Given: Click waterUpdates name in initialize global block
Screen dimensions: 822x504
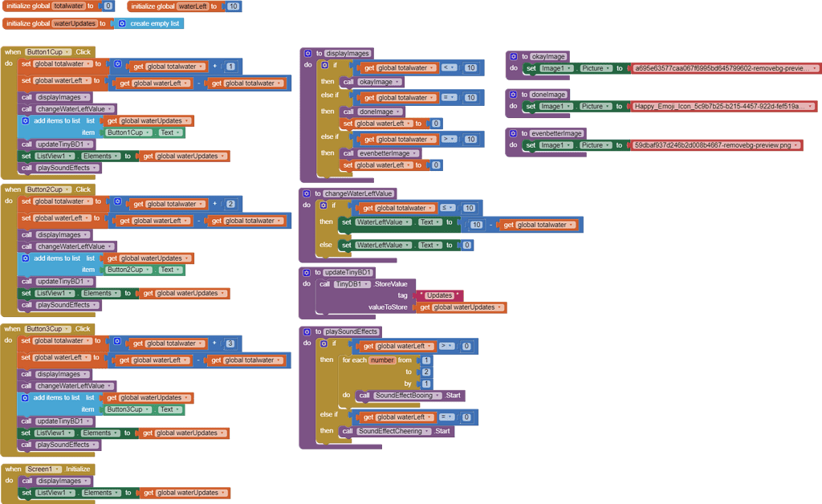Looking at the screenshot, I should tap(75, 24).
